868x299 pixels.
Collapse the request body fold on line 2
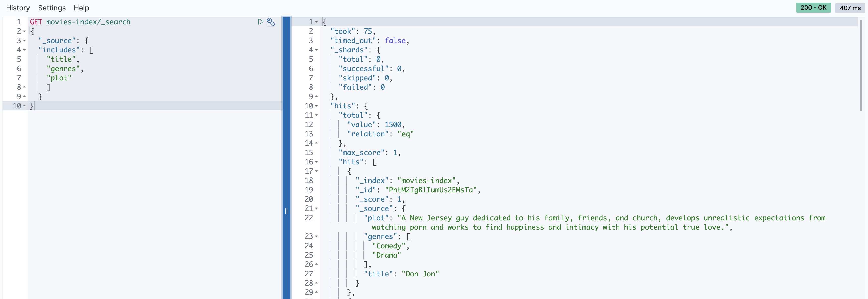click(x=25, y=31)
